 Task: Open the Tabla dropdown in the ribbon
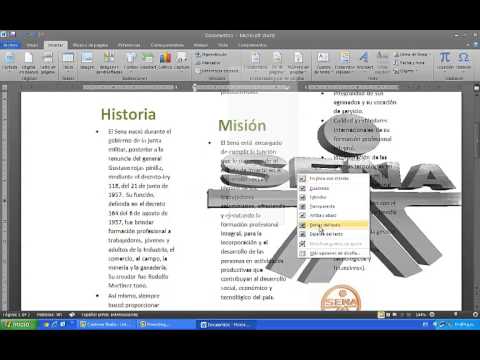[69, 62]
